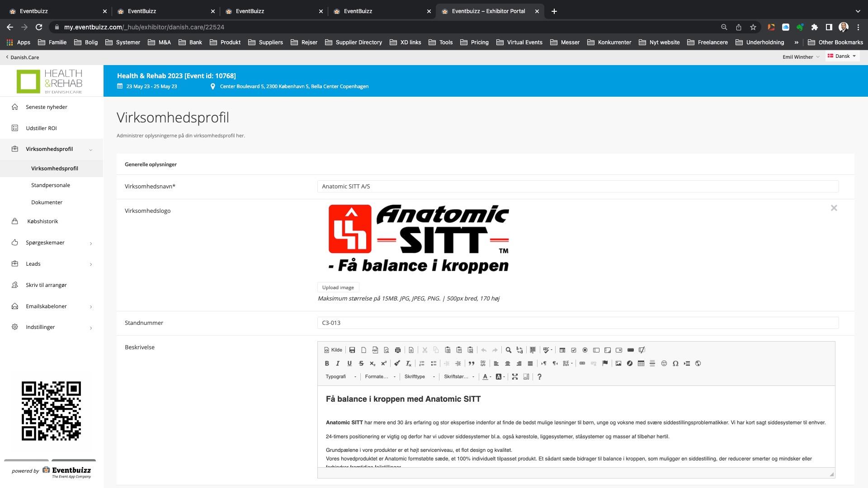The image size is (868, 488).
Task: Open the Skrifttype font dropdown
Action: [x=420, y=377]
